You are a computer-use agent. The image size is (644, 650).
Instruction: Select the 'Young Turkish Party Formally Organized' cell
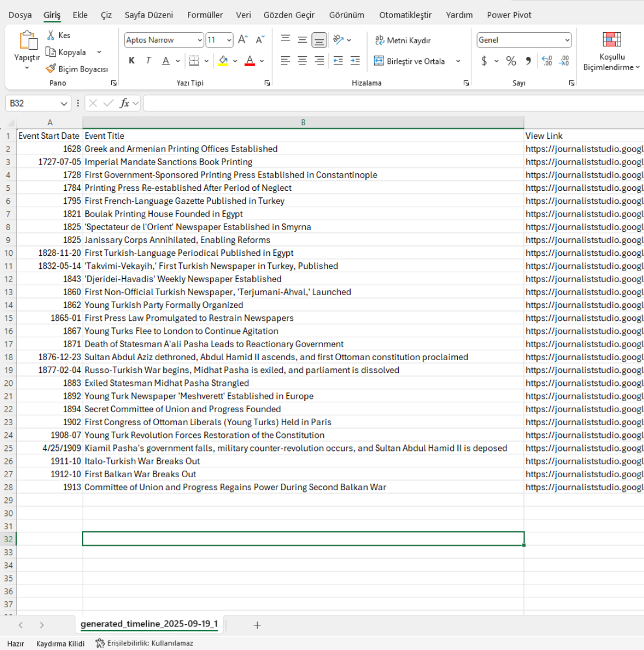click(x=164, y=305)
